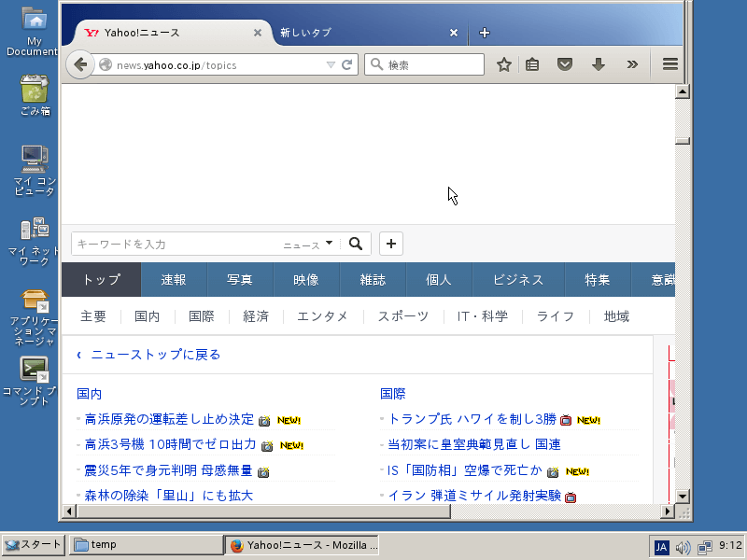This screenshot has width=747, height=560.
Task: Click the globe site identity icon
Action: pos(106,64)
